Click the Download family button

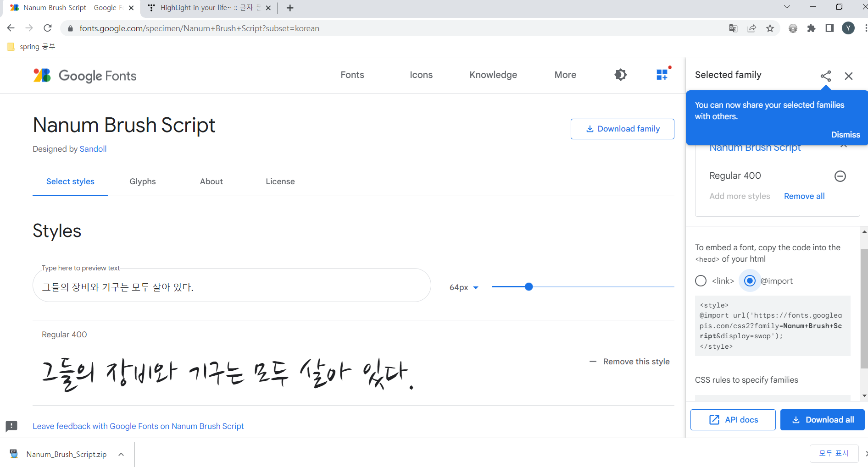pos(623,129)
